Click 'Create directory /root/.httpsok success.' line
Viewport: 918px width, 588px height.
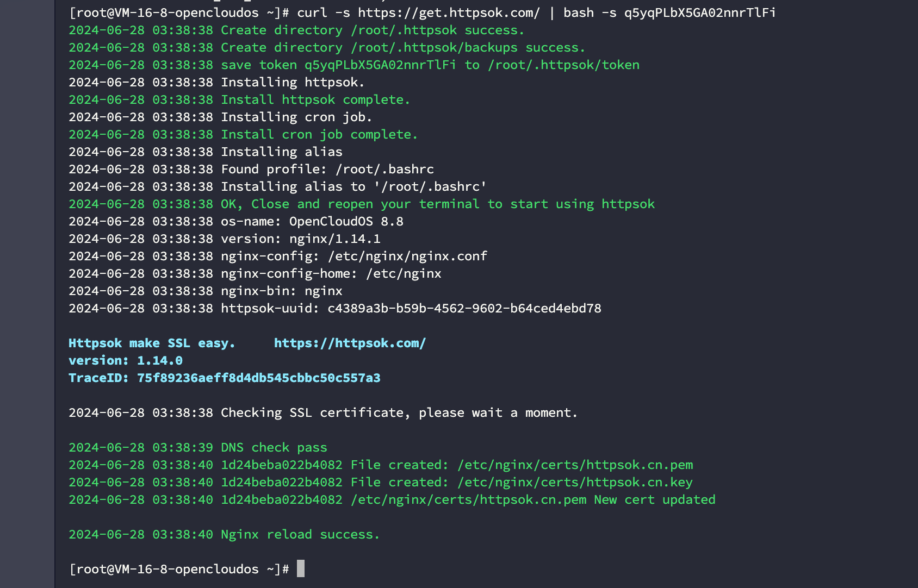pos(296,30)
